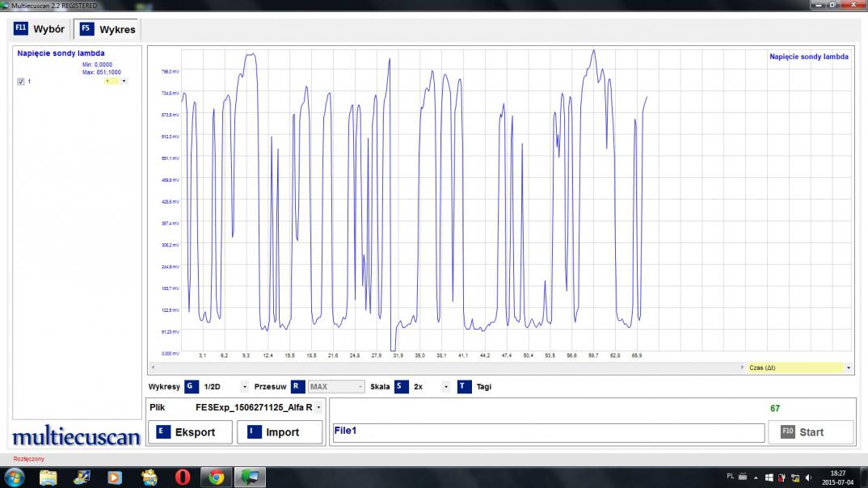
Task: Open the yellow series number dropdown
Action: (x=124, y=81)
